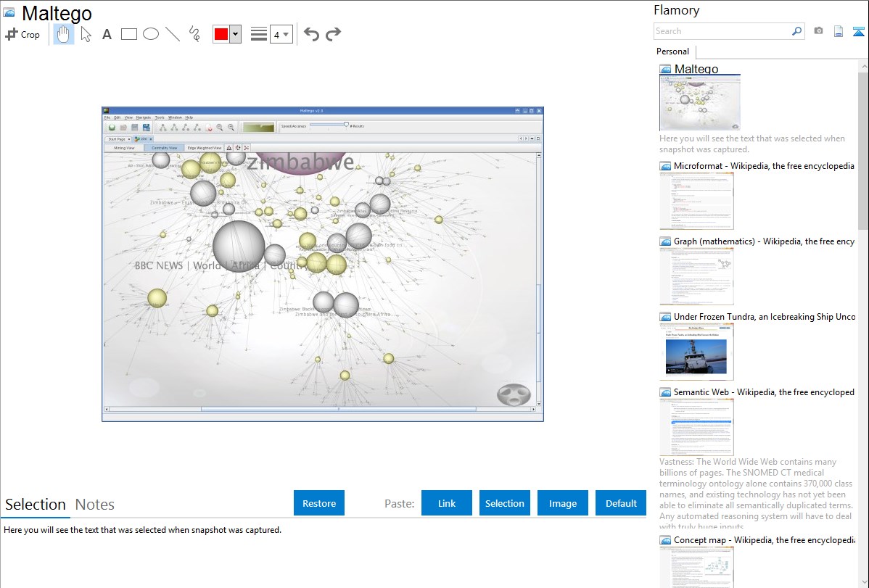Click the document page icon

(839, 31)
